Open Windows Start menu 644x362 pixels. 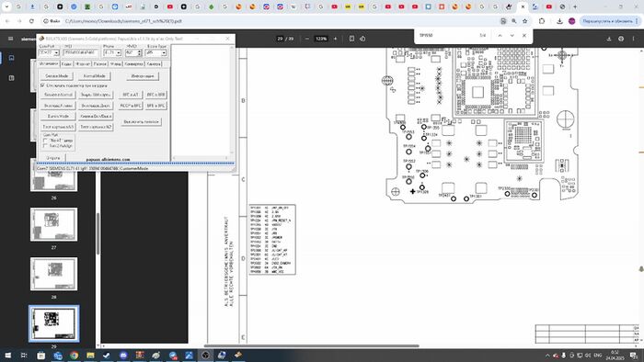click(7, 355)
